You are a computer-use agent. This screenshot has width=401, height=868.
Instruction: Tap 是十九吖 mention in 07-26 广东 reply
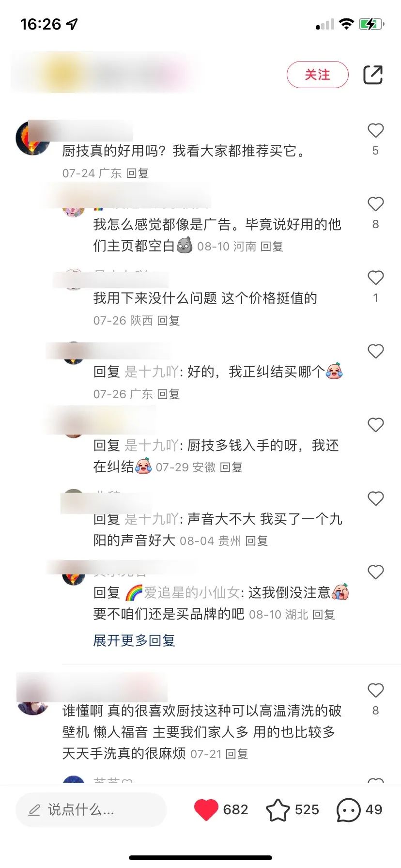point(152,372)
